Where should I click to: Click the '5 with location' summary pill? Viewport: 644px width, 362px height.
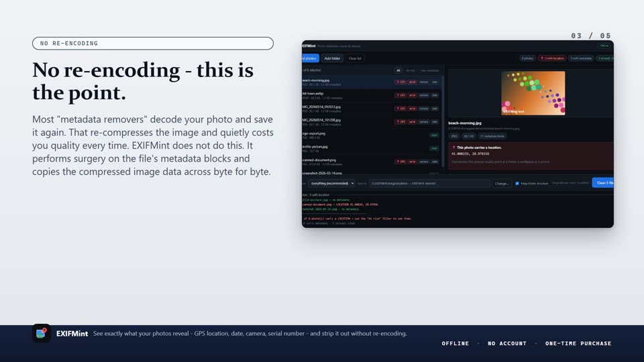(552, 58)
